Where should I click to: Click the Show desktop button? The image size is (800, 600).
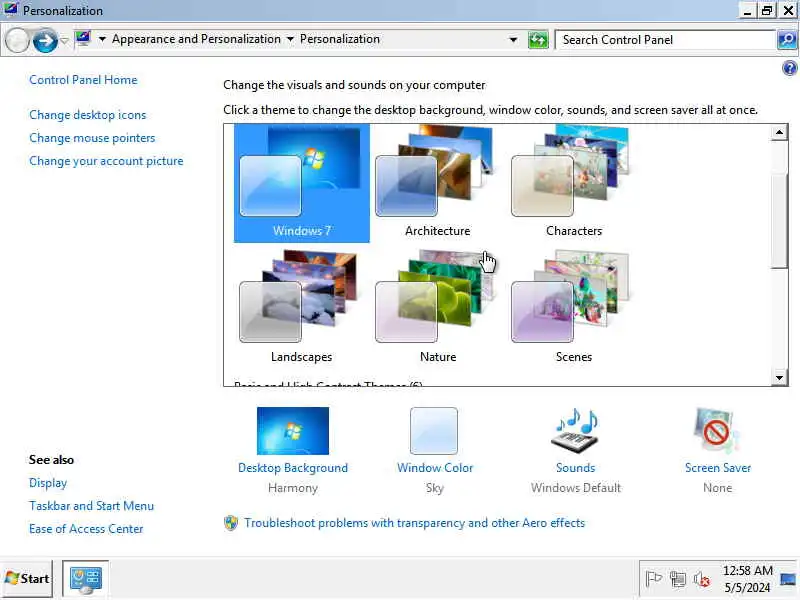pos(788,579)
